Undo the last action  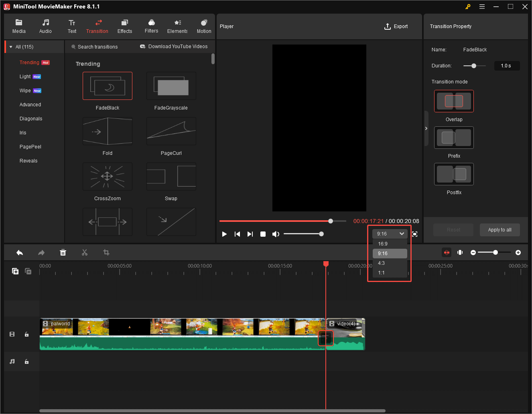pos(20,252)
